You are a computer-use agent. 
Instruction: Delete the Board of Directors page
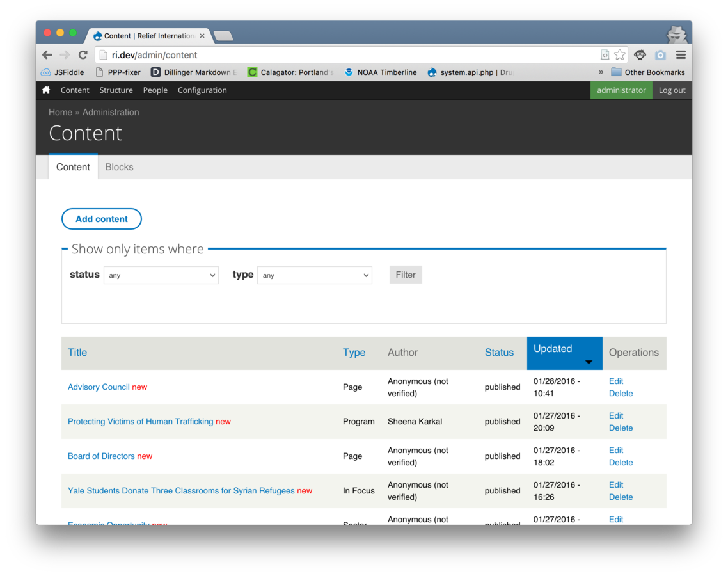621,462
